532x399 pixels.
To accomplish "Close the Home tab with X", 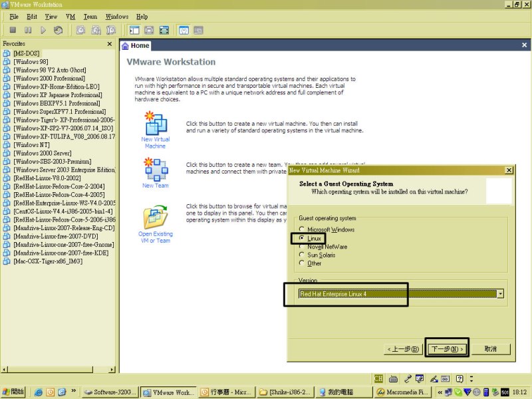I will click(x=524, y=45).
